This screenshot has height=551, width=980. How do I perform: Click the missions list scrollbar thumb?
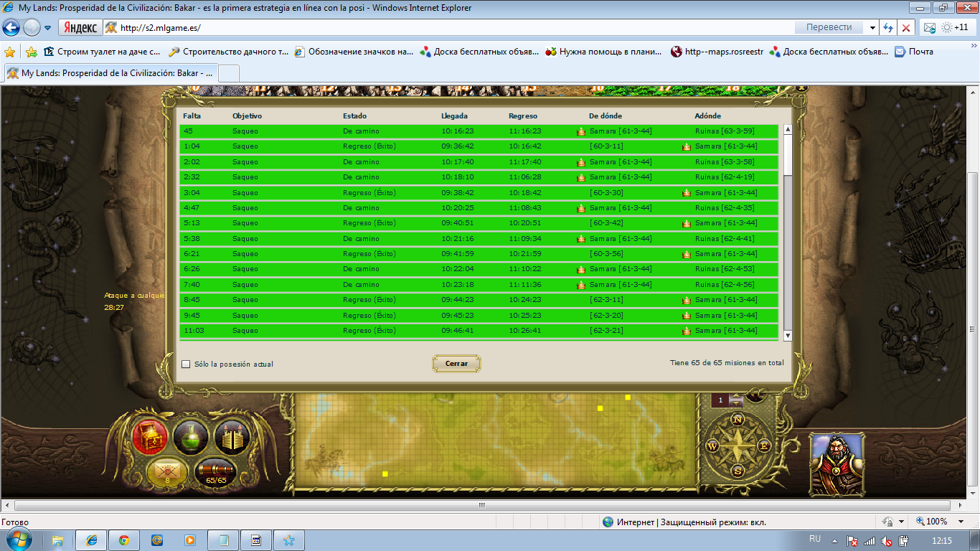(x=787, y=154)
